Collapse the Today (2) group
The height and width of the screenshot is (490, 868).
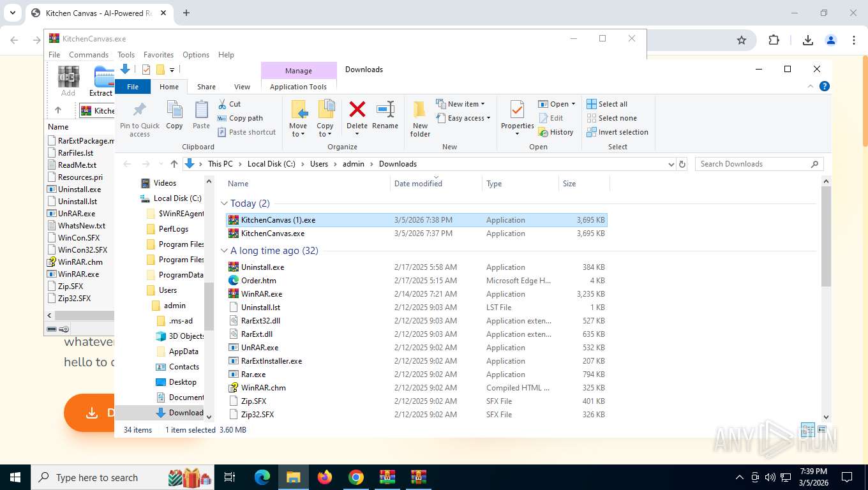pyautogui.click(x=224, y=204)
